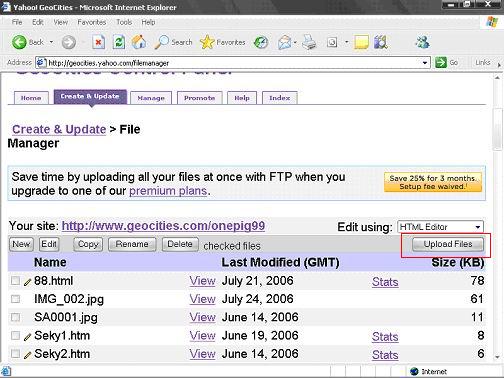Open the geocities.com/onepig99 site link
504x378 pixels.
coord(163,226)
